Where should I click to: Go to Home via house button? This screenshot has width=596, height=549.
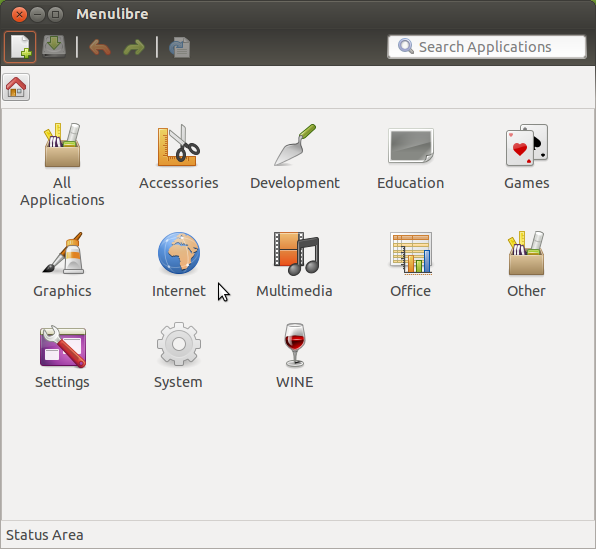[16, 87]
